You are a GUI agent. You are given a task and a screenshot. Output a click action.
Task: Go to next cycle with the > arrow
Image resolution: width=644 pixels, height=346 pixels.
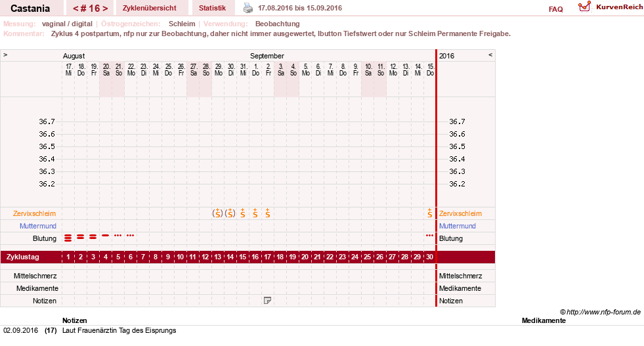(x=105, y=9)
